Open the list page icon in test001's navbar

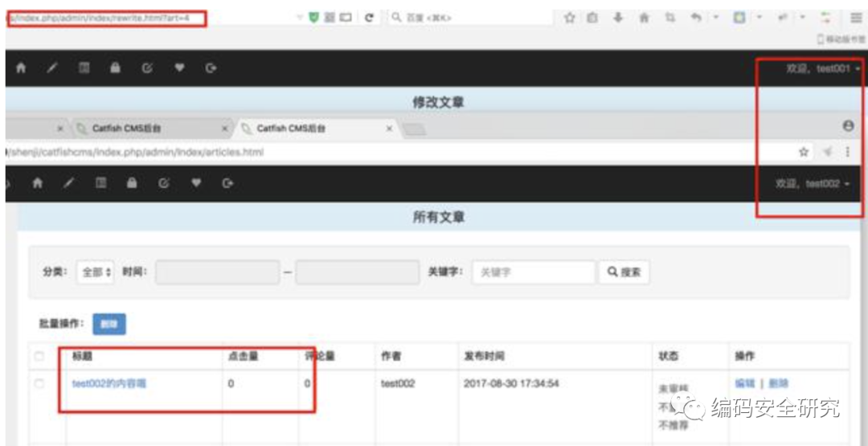84,68
